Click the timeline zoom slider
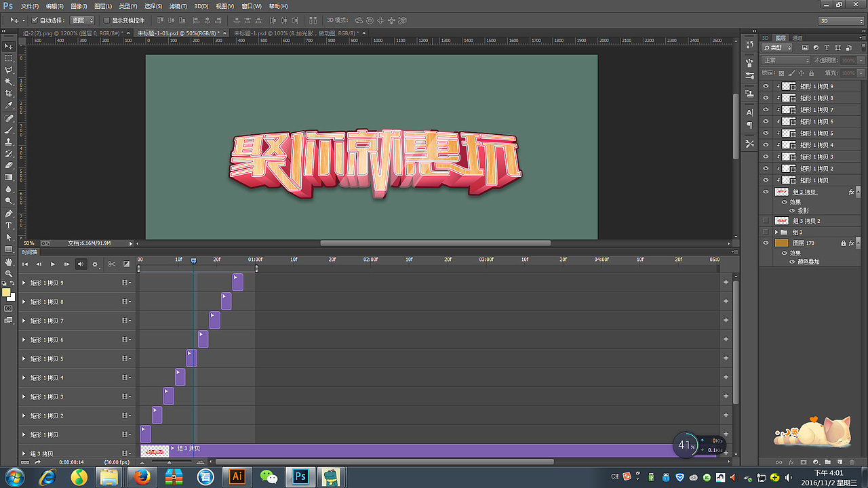This screenshot has width=868, height=488. tap(170, 462)
